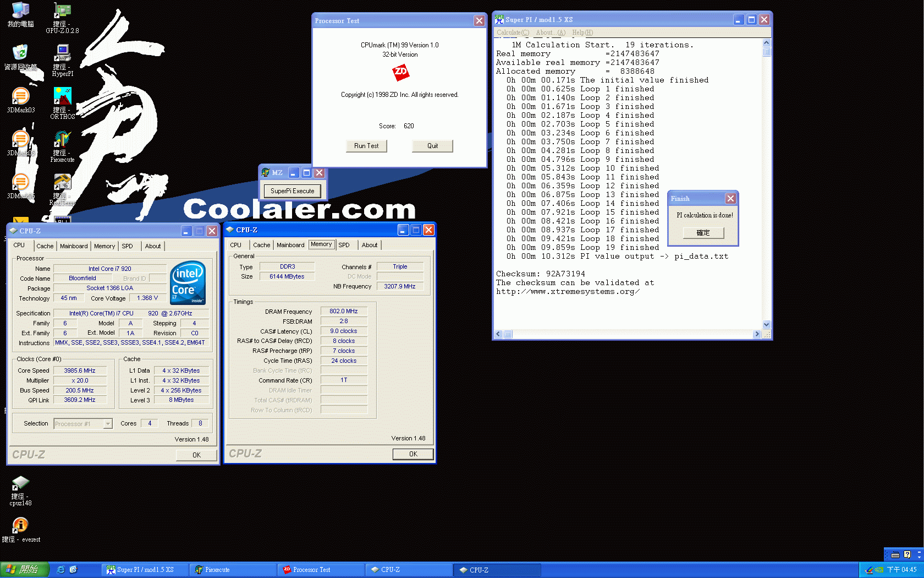Screen dimensions: 924x578
Task: Click the language bar help icon
Action: pyautogui.click(x=907, y=555)
